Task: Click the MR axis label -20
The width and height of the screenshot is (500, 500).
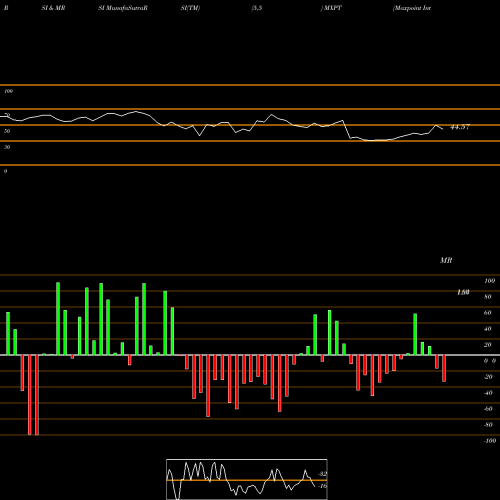Action: [x=488, y=377]
